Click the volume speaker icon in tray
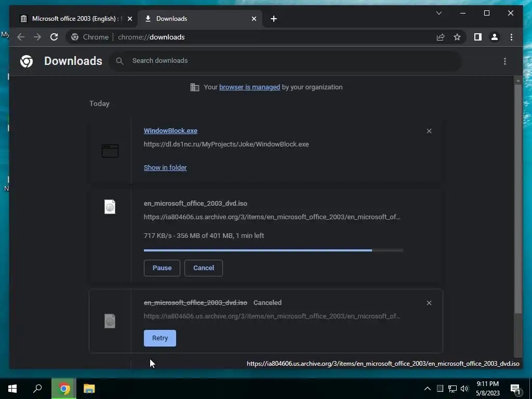 coord(464,389)
